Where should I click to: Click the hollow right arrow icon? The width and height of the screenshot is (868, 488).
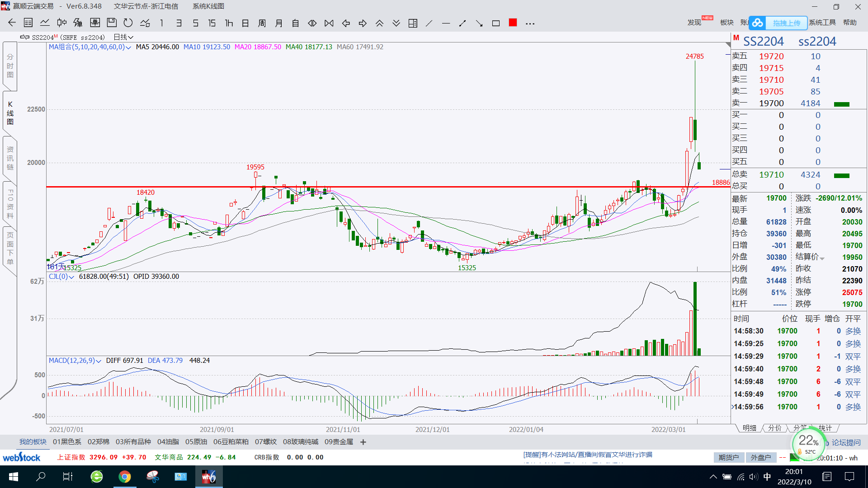[x=363, y=23]
